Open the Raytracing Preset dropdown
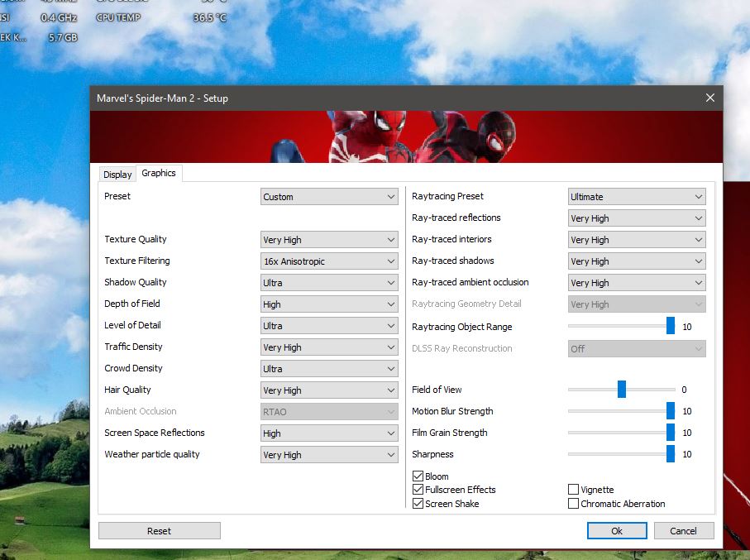 (x=637, y=197)
